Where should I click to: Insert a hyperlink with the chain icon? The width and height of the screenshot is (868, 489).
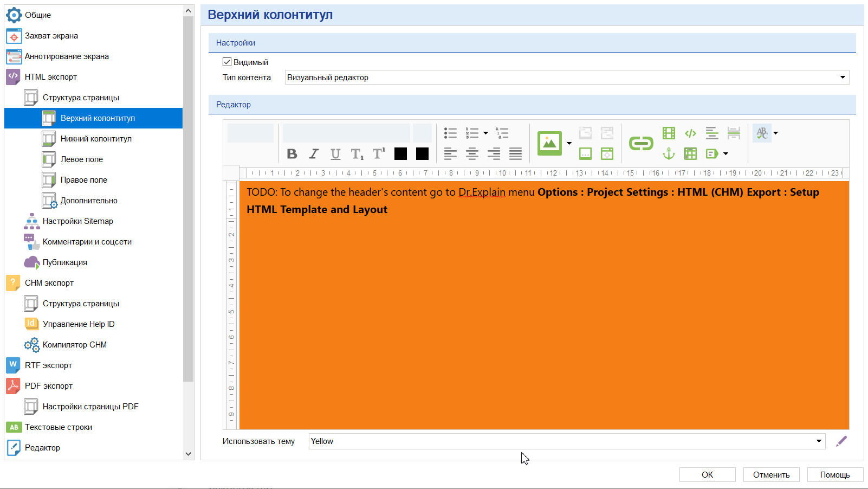(641, 143)
